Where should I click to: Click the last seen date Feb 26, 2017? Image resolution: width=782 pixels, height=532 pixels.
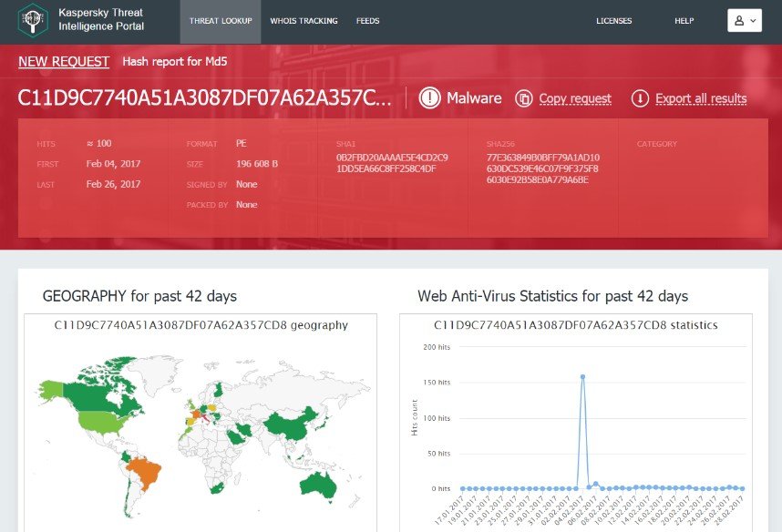(113, 184)
